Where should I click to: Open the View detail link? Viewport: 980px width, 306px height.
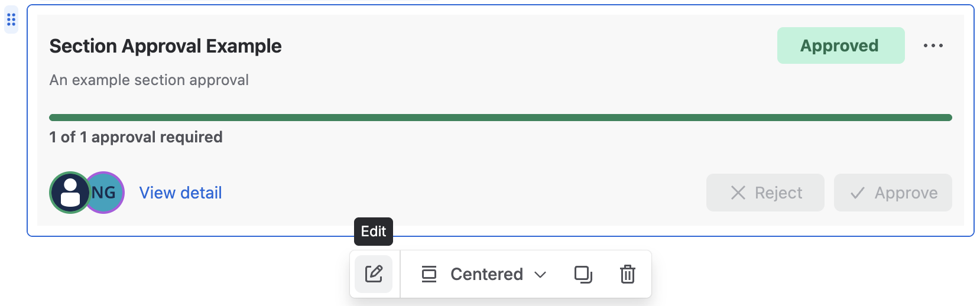pos(180,193)
